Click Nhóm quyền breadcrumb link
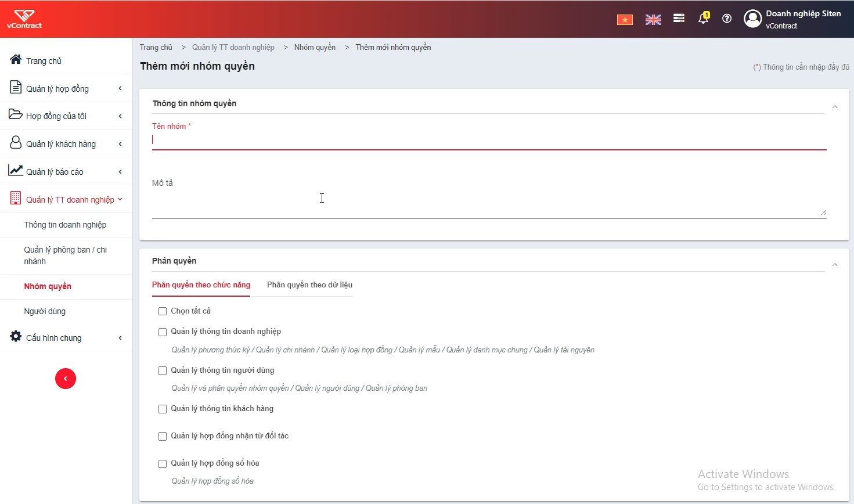The image size is (854, 504). pyautogui.click(x=315, y=48)
